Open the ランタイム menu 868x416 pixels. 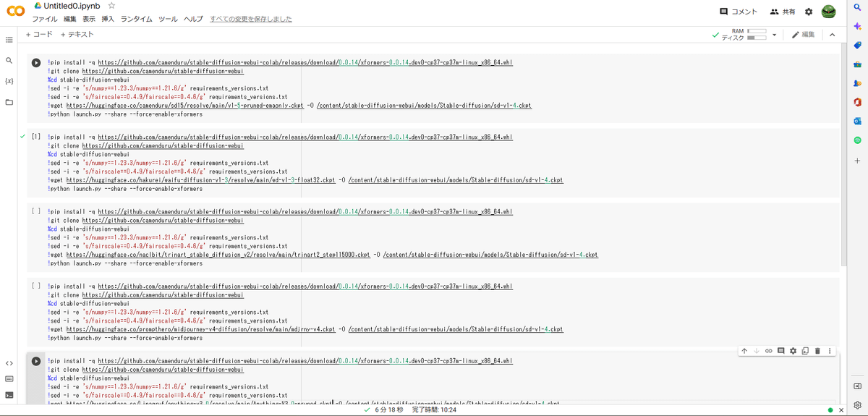tap(137, 19)
